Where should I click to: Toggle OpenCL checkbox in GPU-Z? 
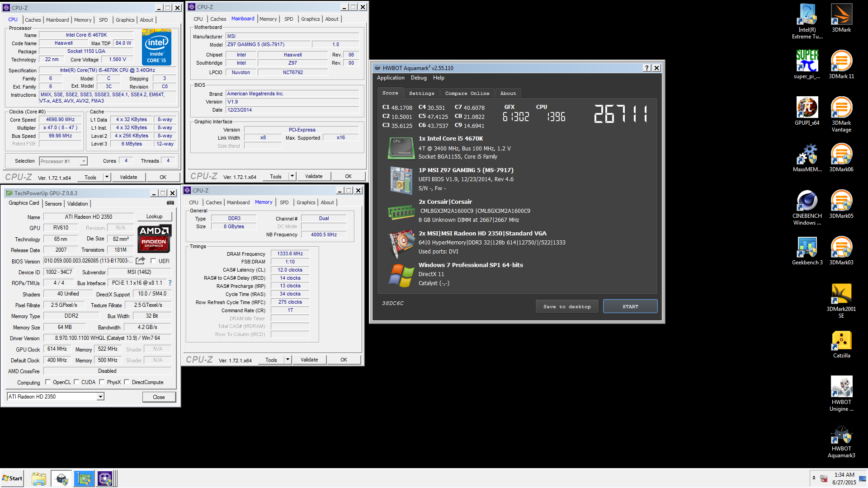(x=48, y=382)
